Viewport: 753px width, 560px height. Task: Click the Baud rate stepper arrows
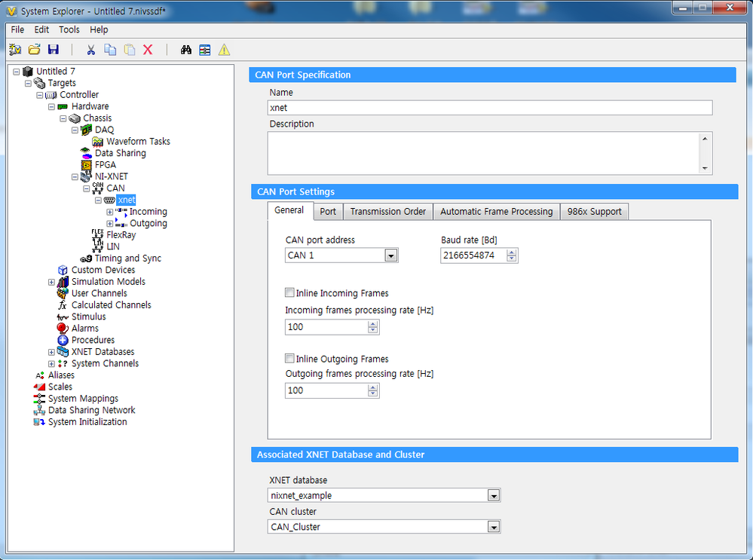512,256
